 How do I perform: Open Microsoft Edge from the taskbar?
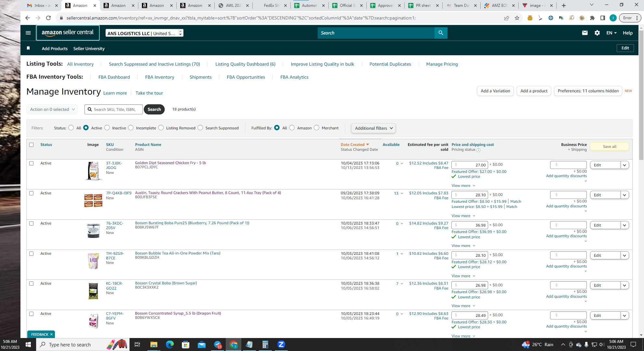170,344
